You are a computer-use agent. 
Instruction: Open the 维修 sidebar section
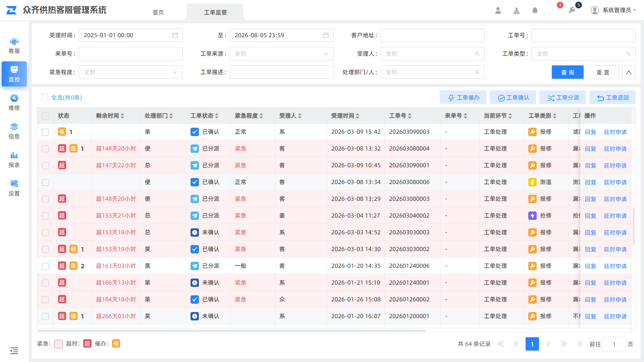click(14, 103)
